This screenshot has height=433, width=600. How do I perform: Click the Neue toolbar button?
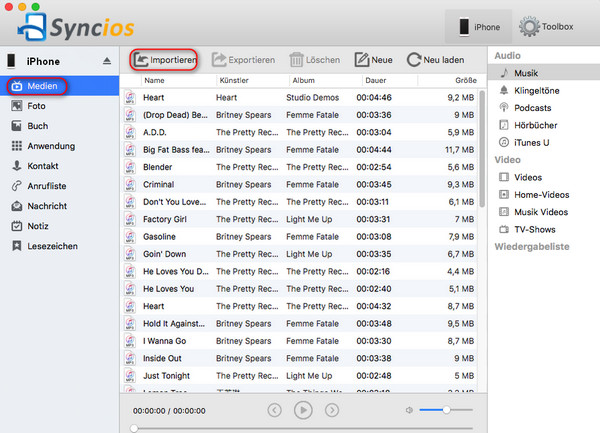coord(373,60)
